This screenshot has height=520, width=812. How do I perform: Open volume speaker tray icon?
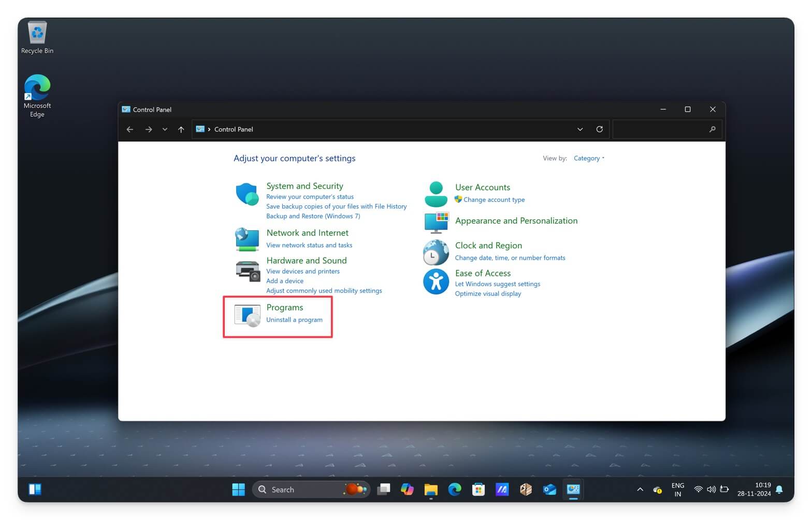click(712, 489)
